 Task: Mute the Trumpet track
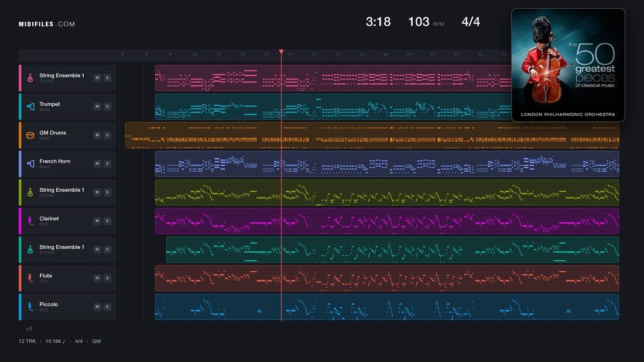pos(97,106)
